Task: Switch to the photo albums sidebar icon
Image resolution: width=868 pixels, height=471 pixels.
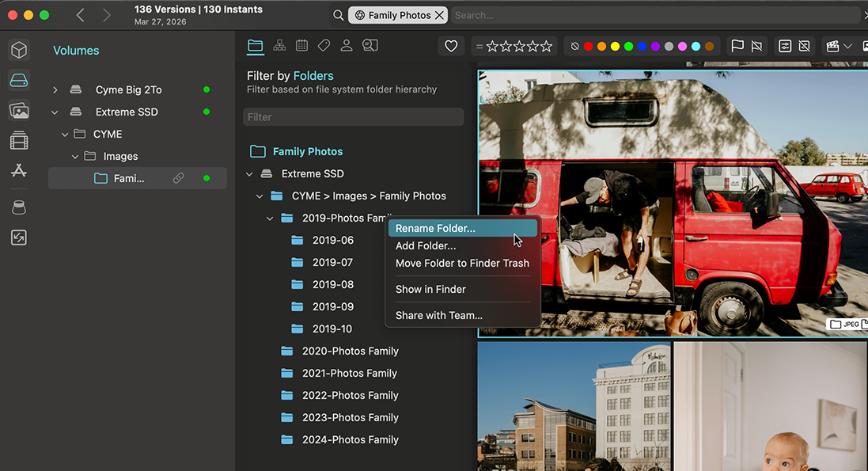Action: 19,111
